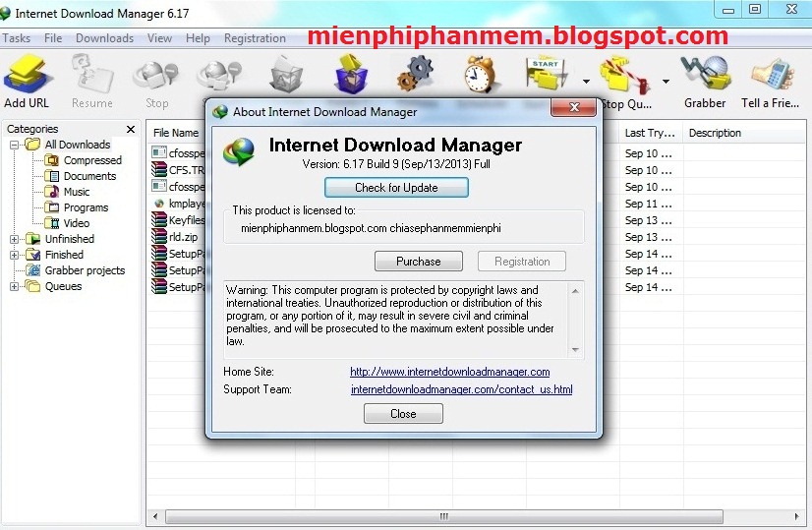The image size is (812, 530).
Task: Collapse the All Downloads tree node
Action: point(14,145)
